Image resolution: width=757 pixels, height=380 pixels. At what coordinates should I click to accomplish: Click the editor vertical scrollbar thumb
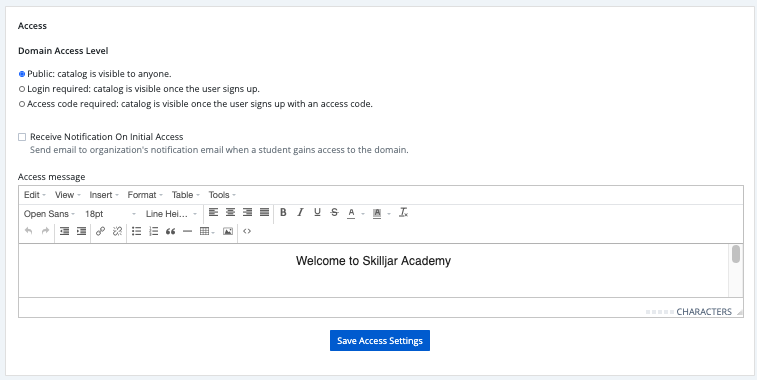[736, 254]
